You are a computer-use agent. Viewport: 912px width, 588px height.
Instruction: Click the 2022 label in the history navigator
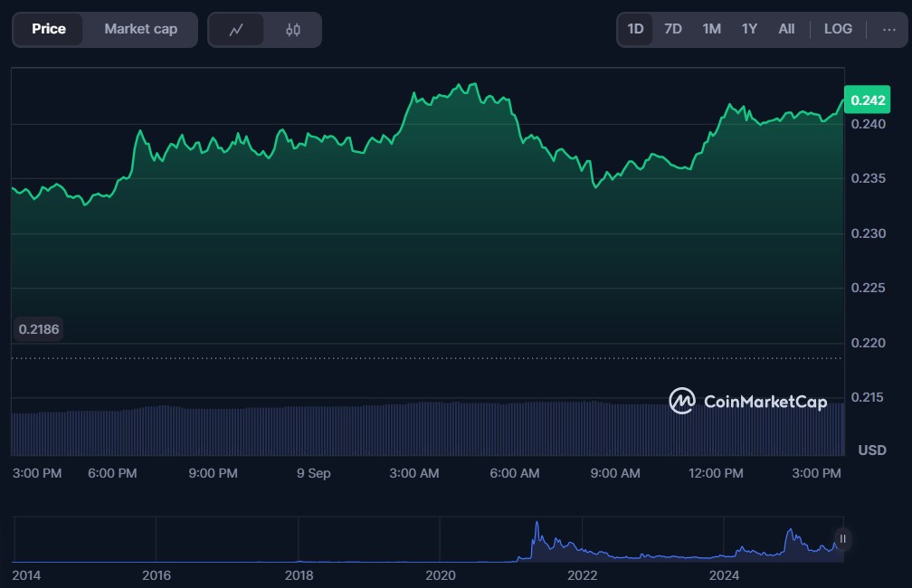point(582,575)
